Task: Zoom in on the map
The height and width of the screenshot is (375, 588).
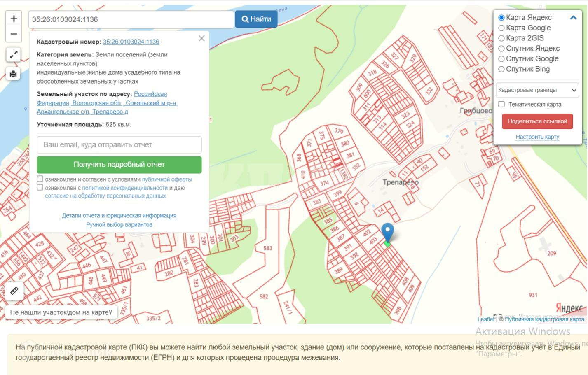Action: pos(14,19)
